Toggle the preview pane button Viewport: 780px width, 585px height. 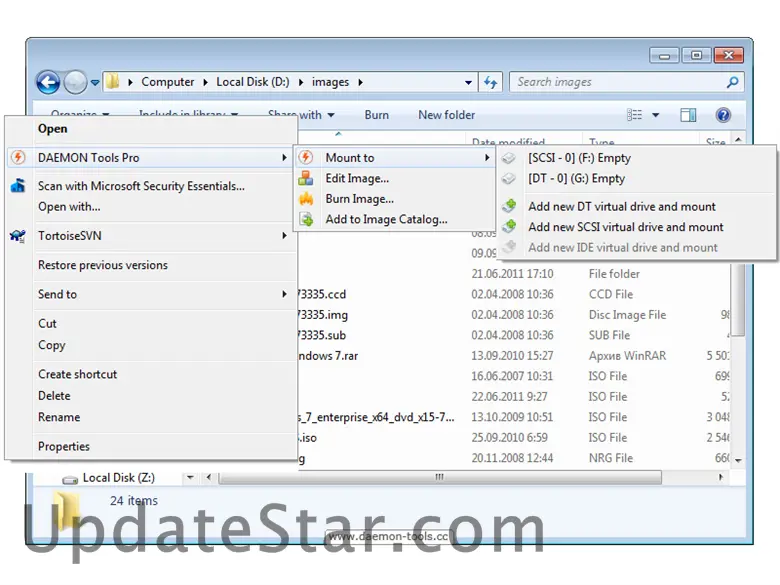[x=688, y=115]
